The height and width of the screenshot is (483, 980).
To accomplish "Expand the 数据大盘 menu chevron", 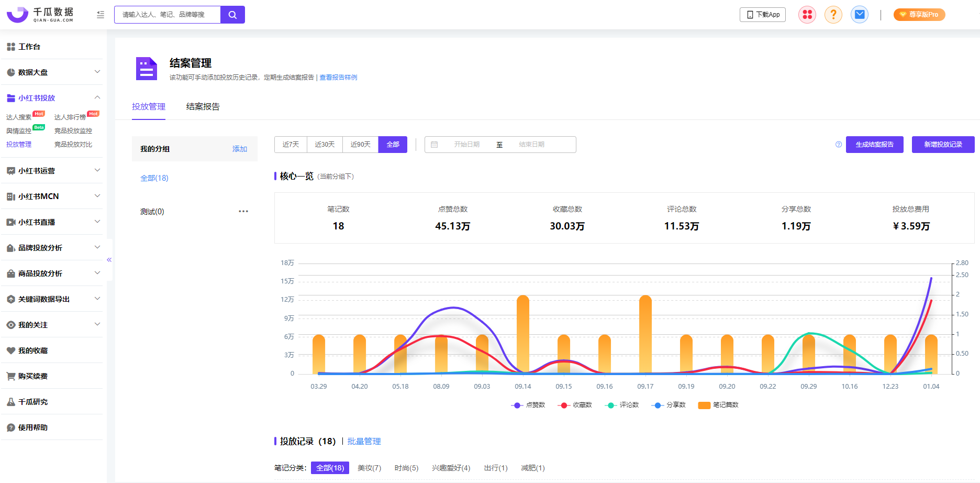I will pyautogui.click(x=97, y=72).
